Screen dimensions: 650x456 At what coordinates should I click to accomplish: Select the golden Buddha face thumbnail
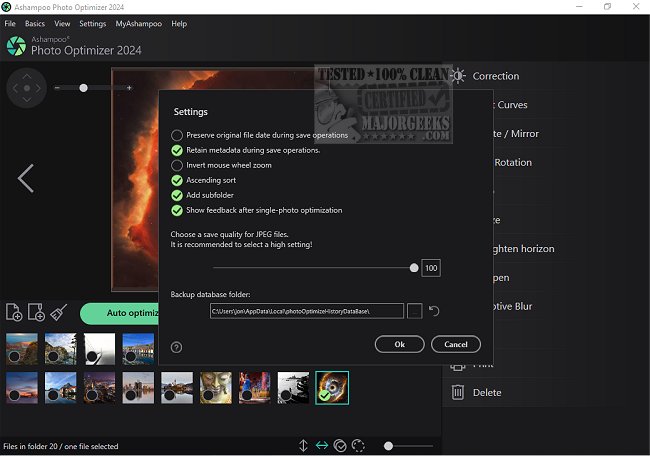click(x=216, y=388)
